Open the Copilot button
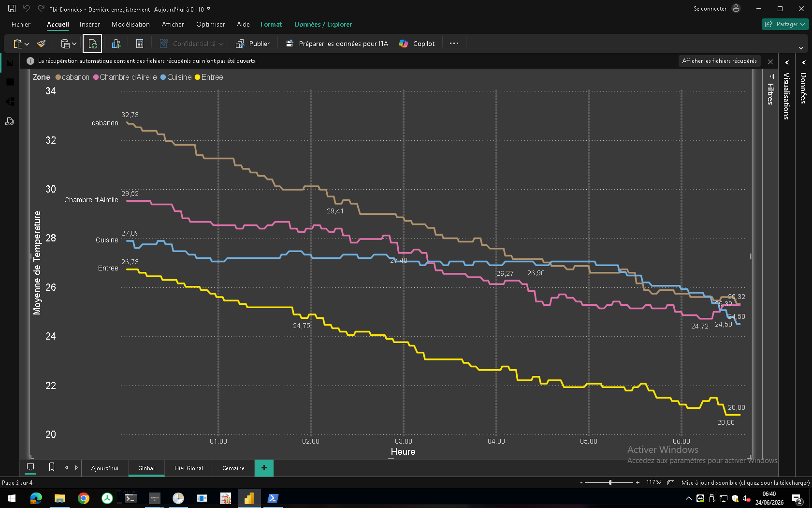Image resolution: width=812 pixels, height=508 pixels. click(x=417, y=44)
